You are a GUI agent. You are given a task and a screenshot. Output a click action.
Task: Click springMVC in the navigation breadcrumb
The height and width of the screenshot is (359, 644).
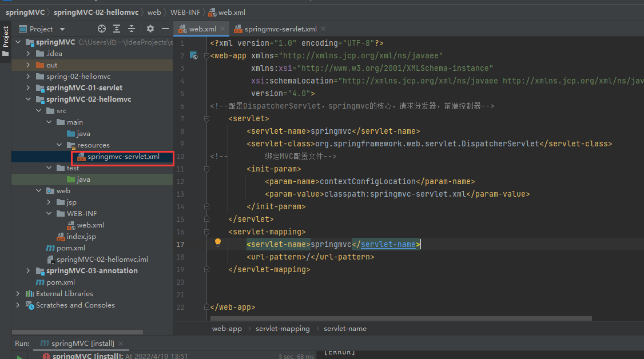coord(25,13)
